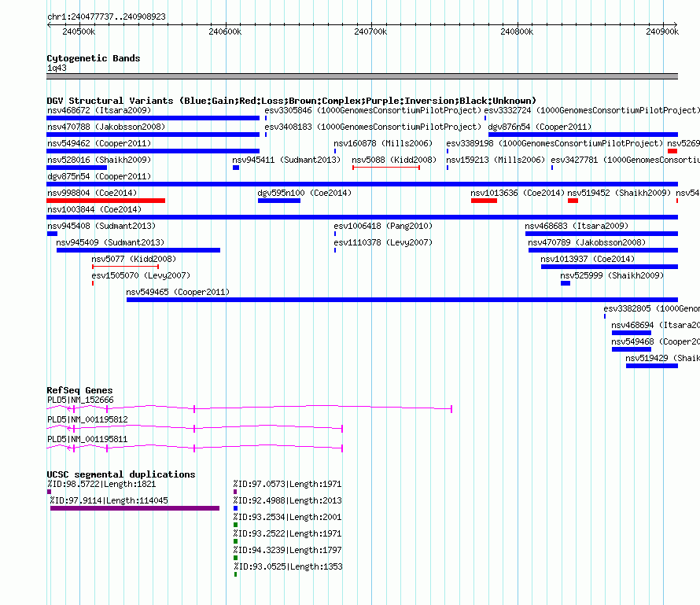Open %ID:93.2522|Length:1971 duplication label
The width and height of the screenshot is (700, 605).
pyautogui.click(x=287, y=533)
